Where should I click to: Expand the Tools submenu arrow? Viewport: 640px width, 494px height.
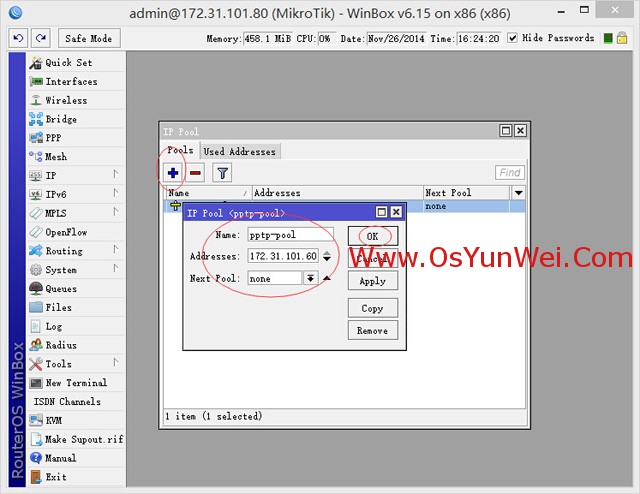[116, 362]
